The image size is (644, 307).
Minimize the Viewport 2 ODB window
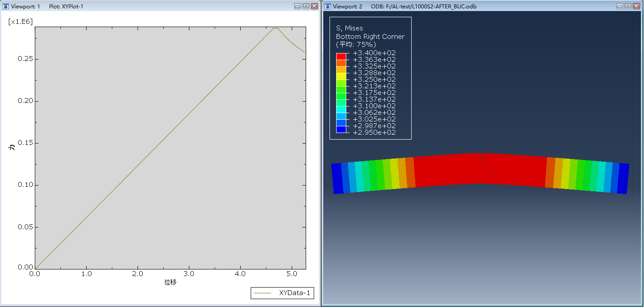tap(620, 6)
